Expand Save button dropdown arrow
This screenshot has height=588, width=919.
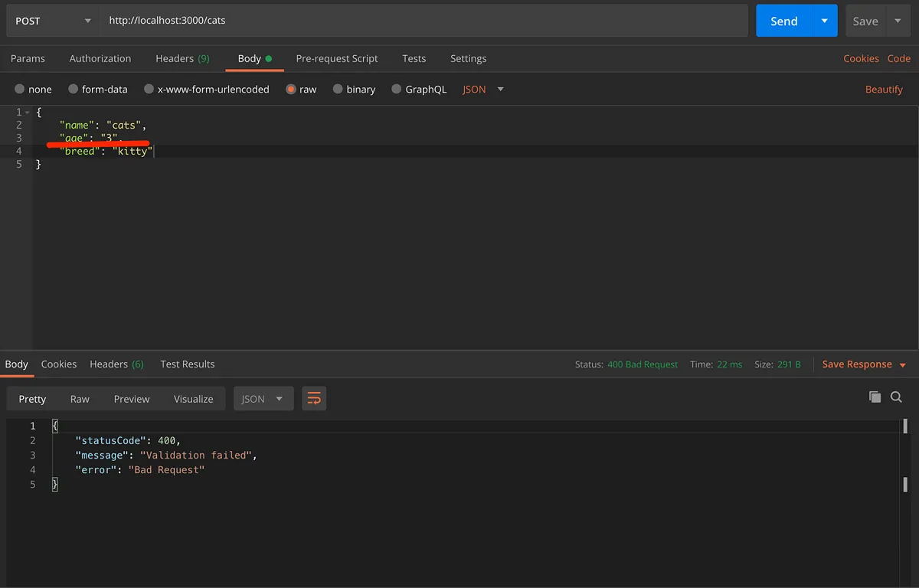tap(898, 21)
